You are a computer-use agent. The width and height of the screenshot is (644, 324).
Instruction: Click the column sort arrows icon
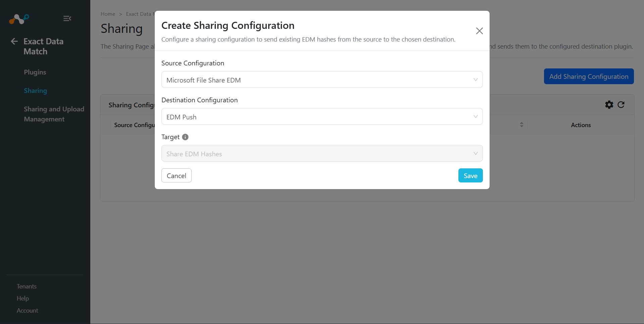(522, 125)
